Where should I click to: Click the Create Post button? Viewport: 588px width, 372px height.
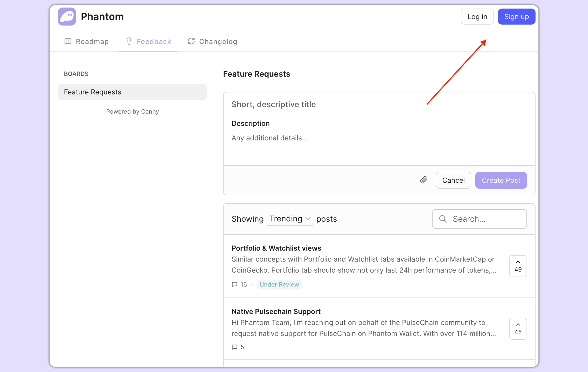pos(501,180)
